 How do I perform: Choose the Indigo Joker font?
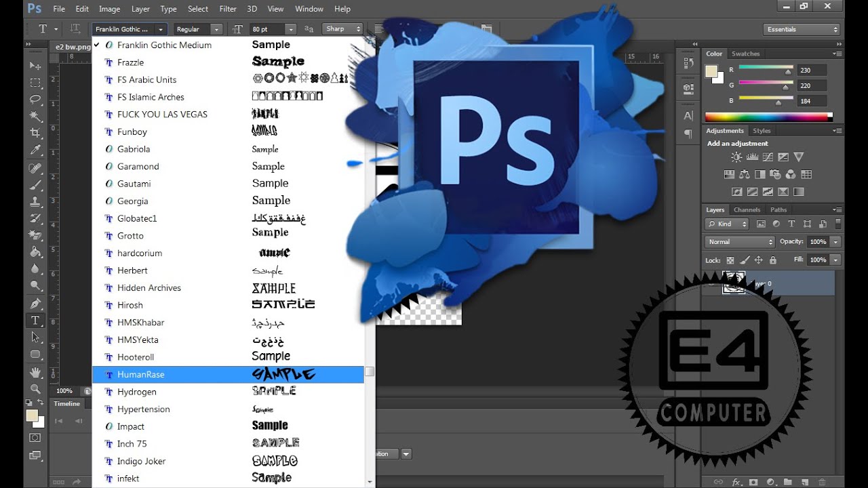[x=228, y=461]
